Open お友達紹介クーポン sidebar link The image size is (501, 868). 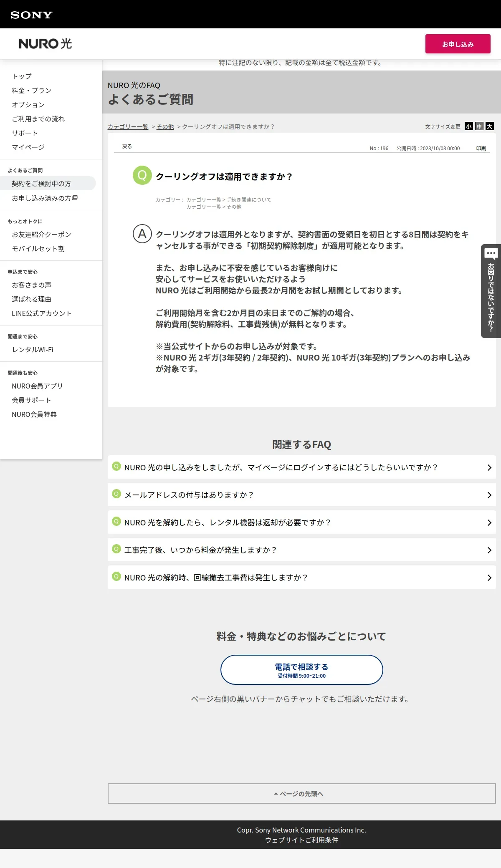coord(41,235)
